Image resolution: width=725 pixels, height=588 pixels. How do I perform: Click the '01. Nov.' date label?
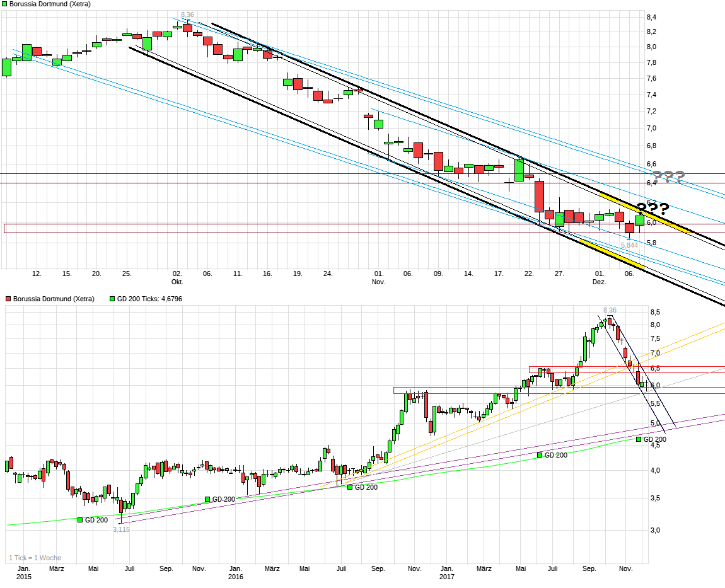[379, 278]
